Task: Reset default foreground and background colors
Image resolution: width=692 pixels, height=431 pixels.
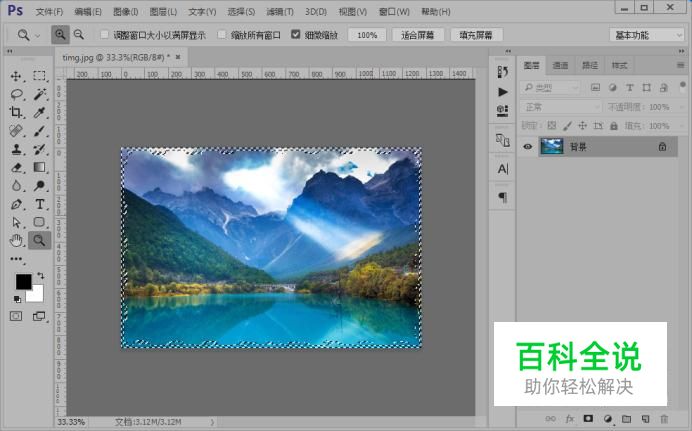Action: click(x=17, y=300)
